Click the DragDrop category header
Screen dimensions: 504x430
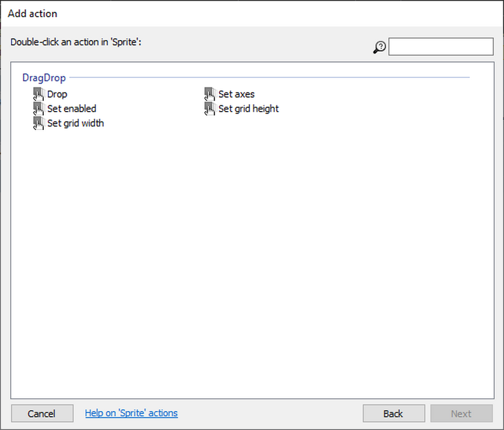[44, 78]
